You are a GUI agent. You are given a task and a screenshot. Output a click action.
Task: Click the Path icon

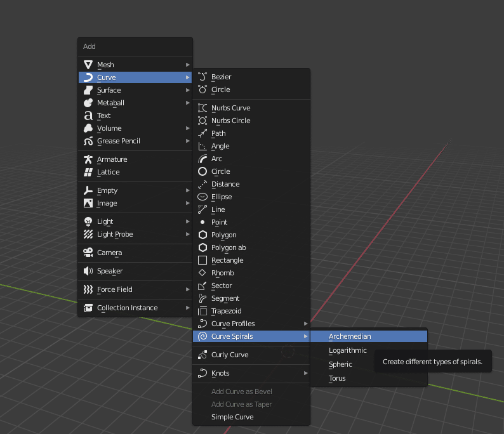coord(202,133)
